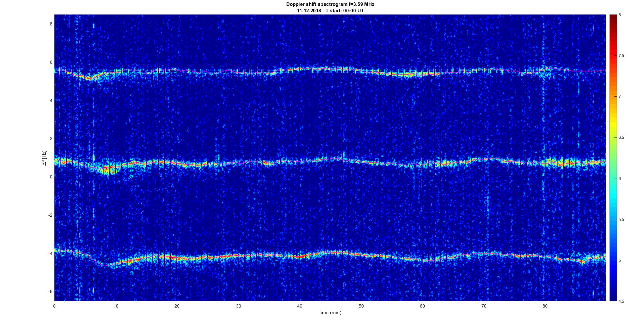Screen dimensions: 644x323
Task: Click the x-axis tick label "40"
Action: pyautogui.click(x=300, y=306)
